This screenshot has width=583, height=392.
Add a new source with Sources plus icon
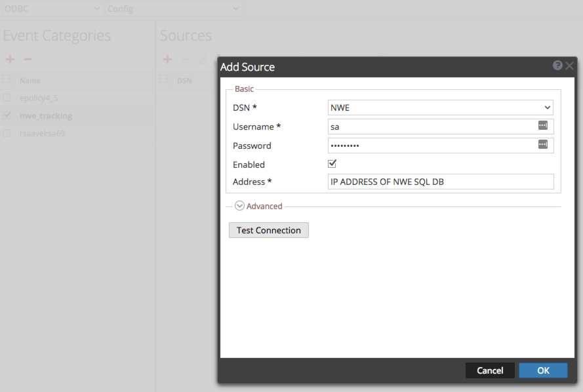[167, 59]
